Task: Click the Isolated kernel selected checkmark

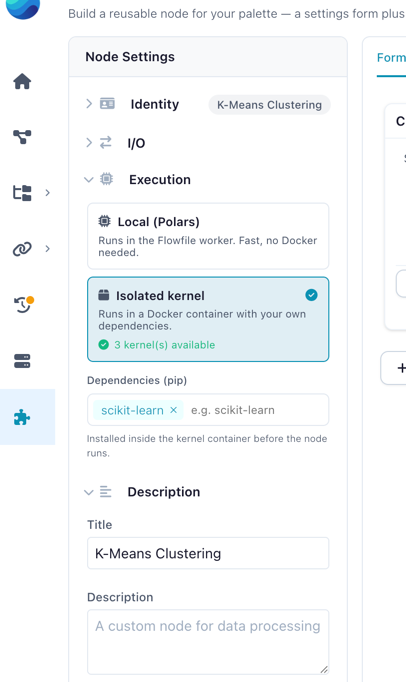Action: (x=311, y=295)
